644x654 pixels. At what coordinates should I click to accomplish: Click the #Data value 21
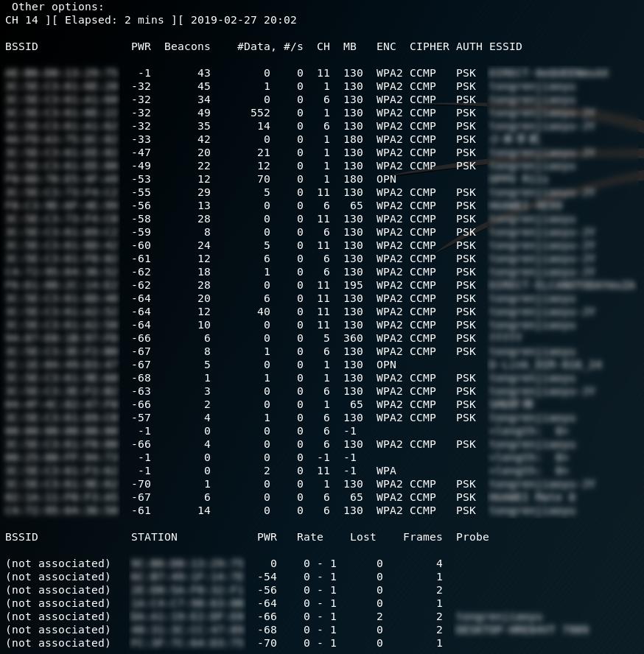[263, 153]
